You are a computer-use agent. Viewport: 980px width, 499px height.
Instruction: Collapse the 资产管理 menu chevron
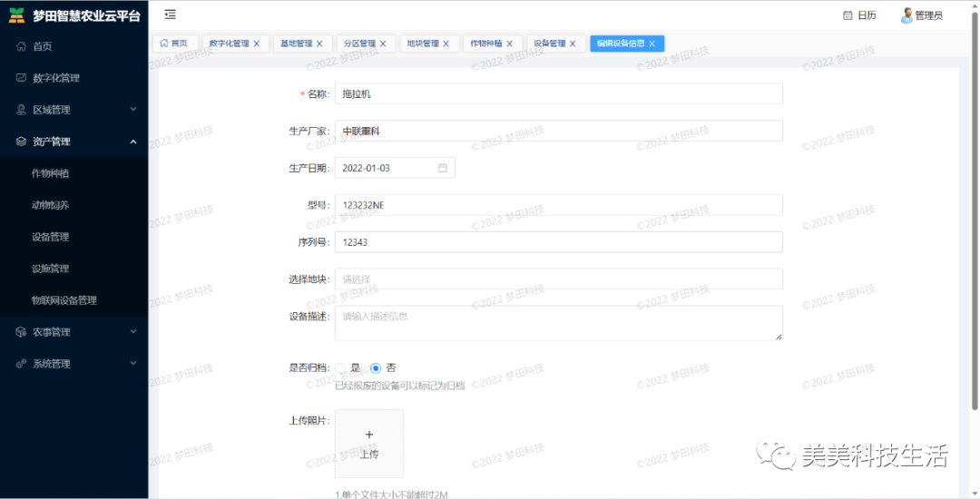[x=133, y=142]
